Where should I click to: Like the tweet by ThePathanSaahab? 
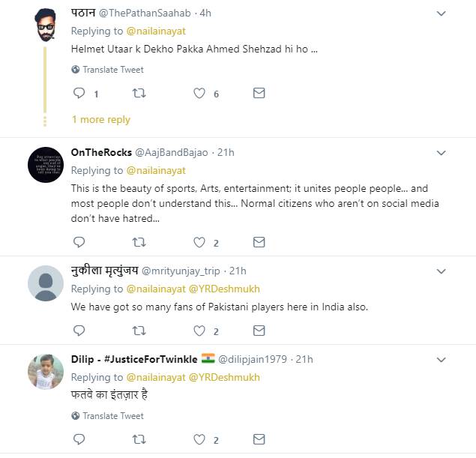199,94
